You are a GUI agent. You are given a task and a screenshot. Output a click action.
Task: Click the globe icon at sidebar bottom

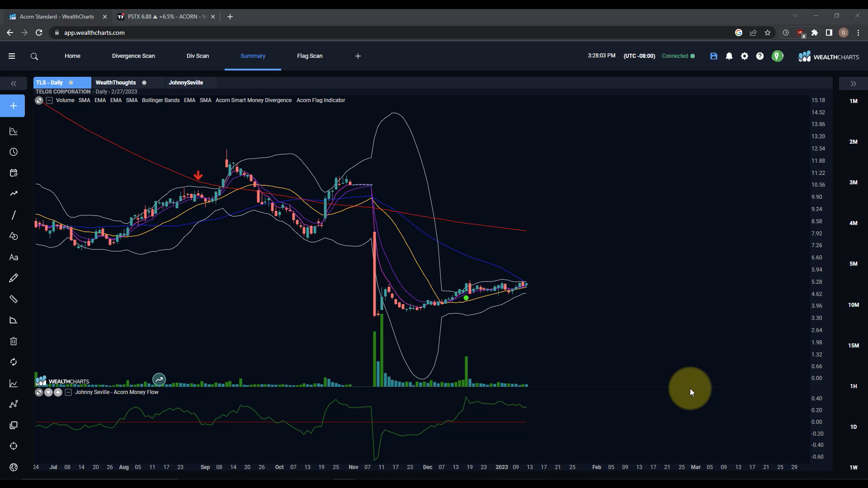point(14,467)
